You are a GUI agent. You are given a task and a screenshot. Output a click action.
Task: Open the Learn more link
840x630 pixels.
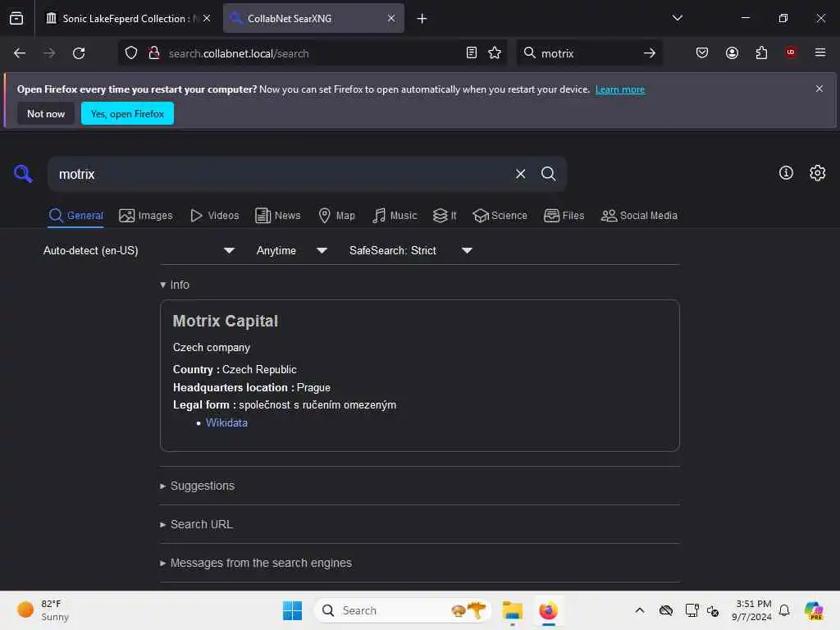[x=620, y=89]
